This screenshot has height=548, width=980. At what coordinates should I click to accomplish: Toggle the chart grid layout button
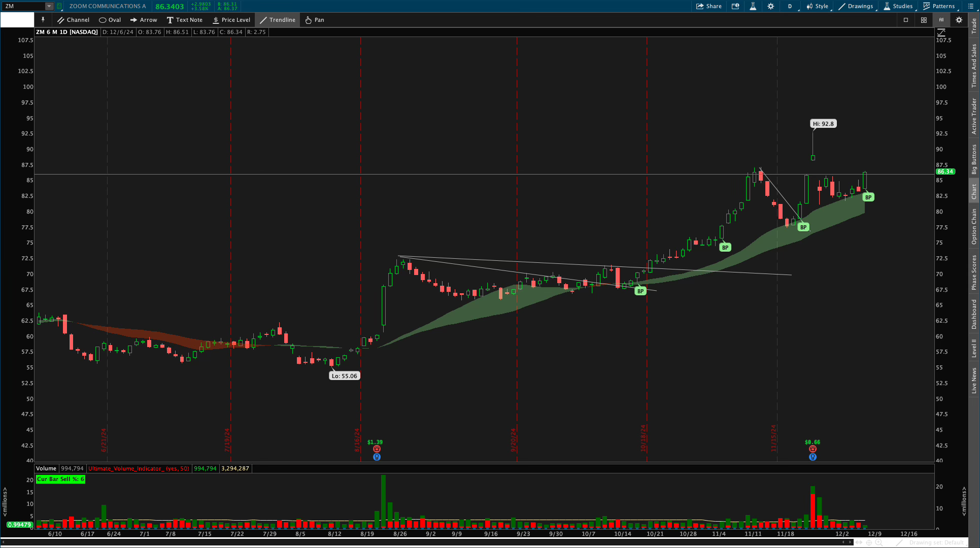tap(924, 20)
